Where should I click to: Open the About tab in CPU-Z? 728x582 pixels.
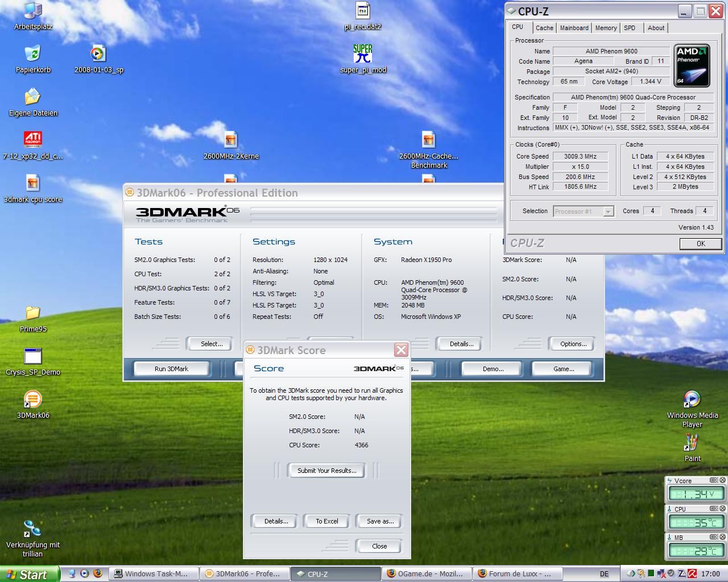pos(656,28)
